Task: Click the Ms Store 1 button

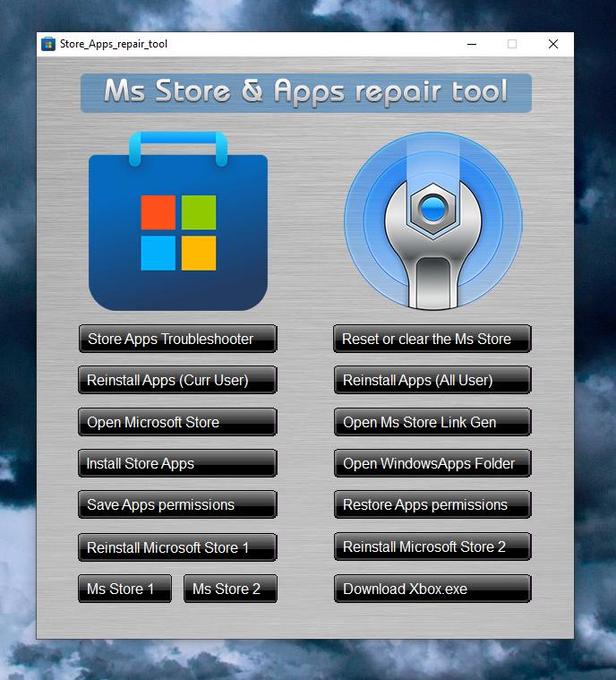Action: pos(124,589)
